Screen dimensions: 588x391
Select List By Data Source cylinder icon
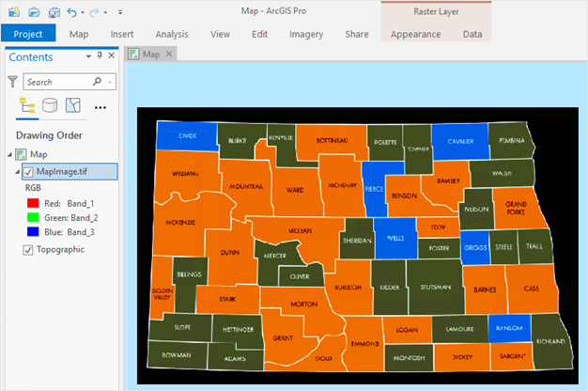click(x=50, y=105)
